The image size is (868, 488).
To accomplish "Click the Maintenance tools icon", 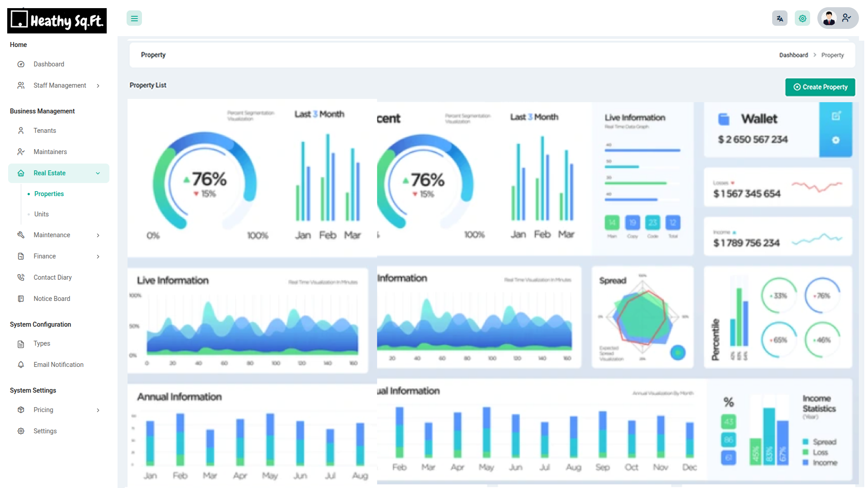I will tap(21, 235).
